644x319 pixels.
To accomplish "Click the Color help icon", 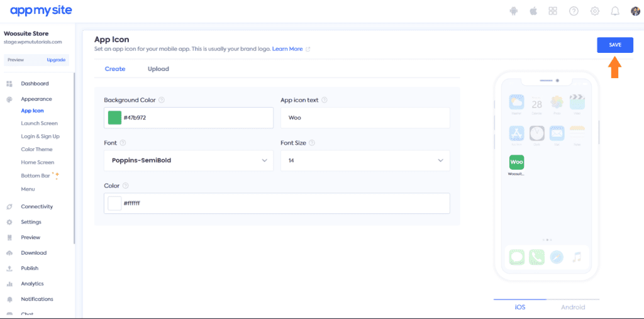I will tap(126, 186).
